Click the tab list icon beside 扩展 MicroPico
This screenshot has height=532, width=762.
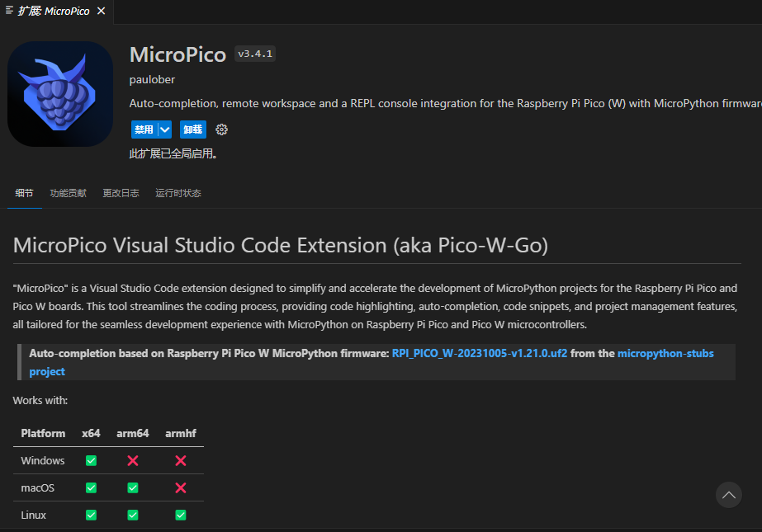click(9, 10)
